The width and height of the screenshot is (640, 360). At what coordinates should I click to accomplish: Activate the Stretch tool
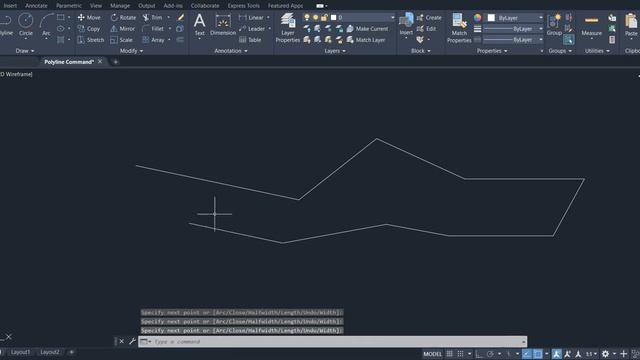click(91, 40)
